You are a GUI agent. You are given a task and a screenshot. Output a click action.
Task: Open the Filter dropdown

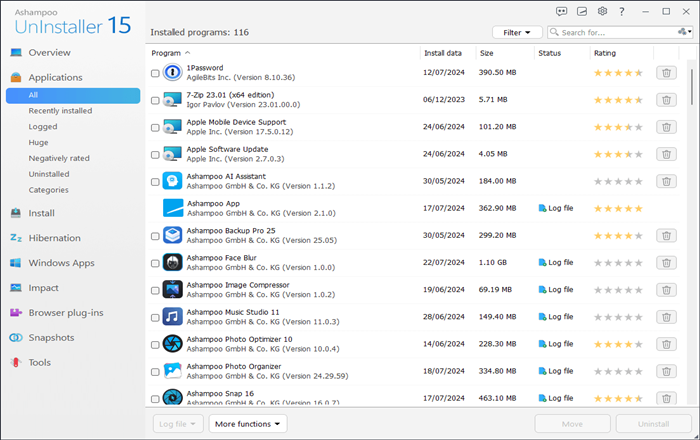click(x=517, y=33)
